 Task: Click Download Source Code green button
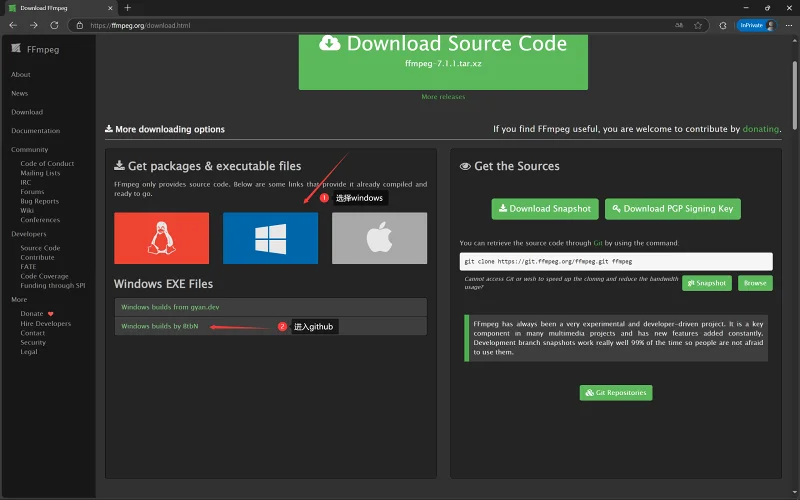tap(443, 62)
